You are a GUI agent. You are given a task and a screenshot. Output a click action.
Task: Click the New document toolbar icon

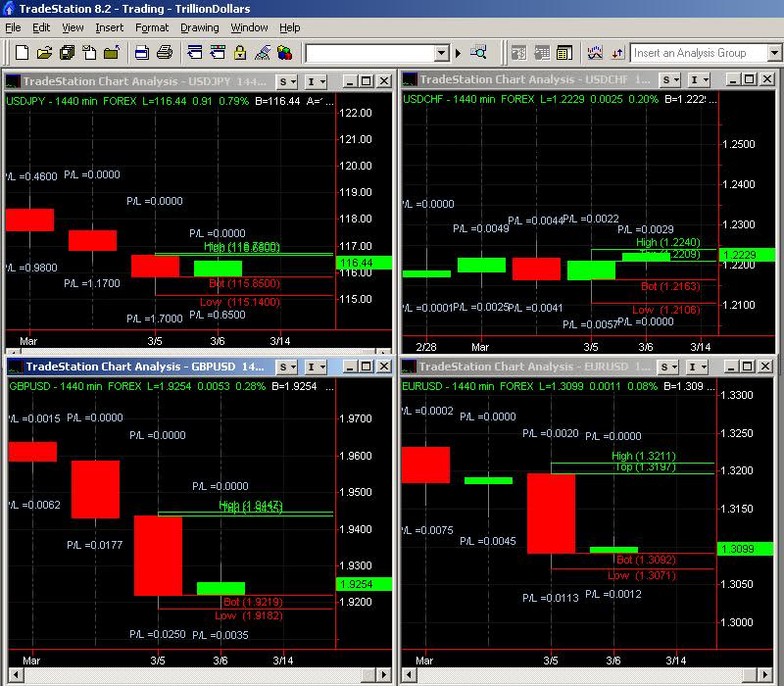pos(22,52)
